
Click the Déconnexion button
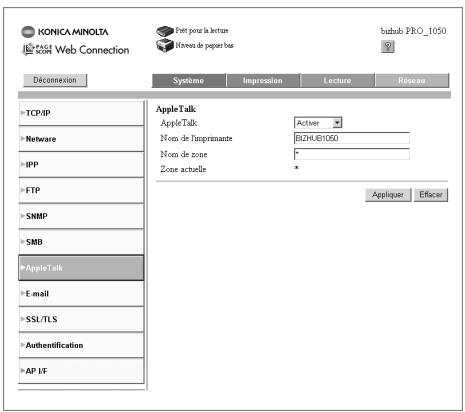55,80
